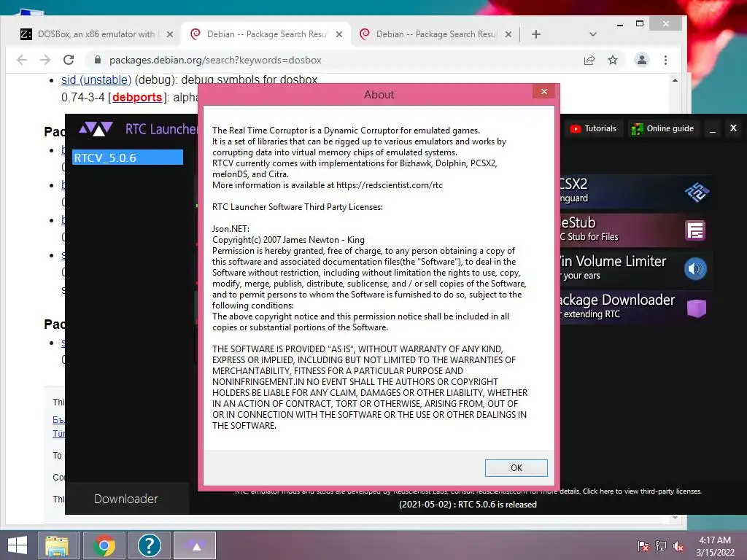
Task: Click the Volume Limiter speaker icon
Action: pos(695,269)
